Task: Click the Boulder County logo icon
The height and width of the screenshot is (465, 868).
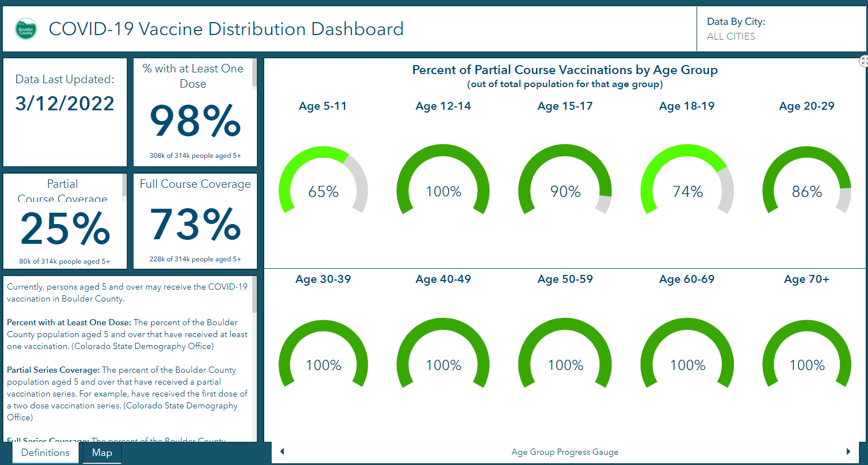Action: point(26,29)
